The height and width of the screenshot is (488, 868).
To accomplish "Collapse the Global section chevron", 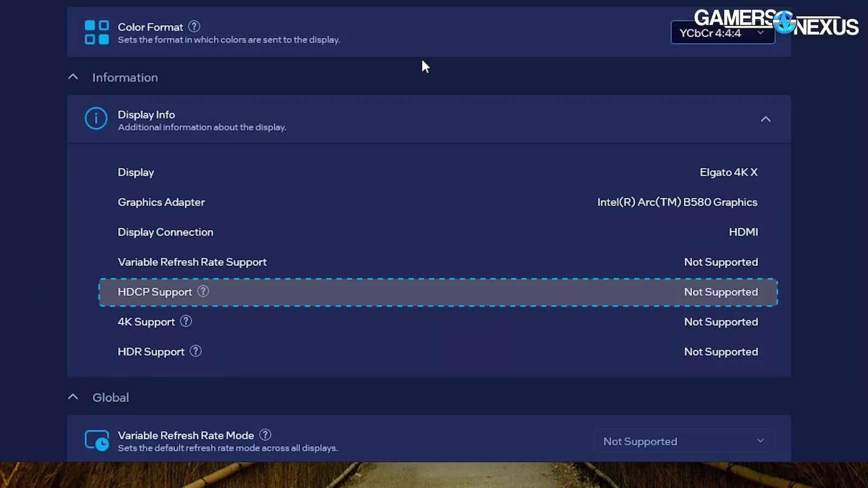I will tap(73, 397).
